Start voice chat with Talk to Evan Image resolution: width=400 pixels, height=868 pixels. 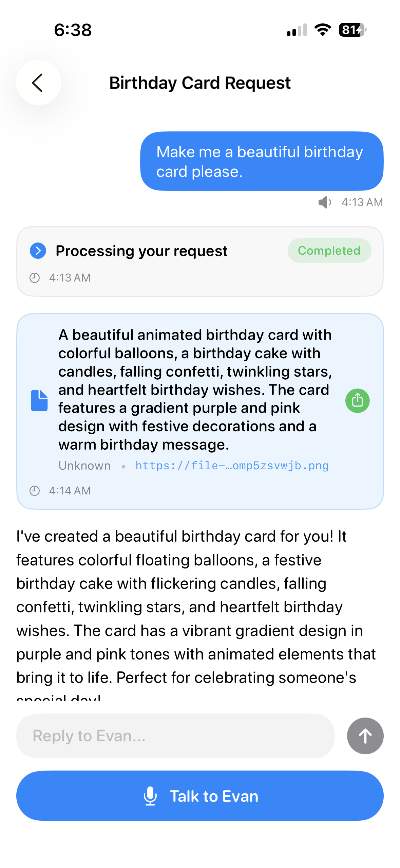[200, 796]
